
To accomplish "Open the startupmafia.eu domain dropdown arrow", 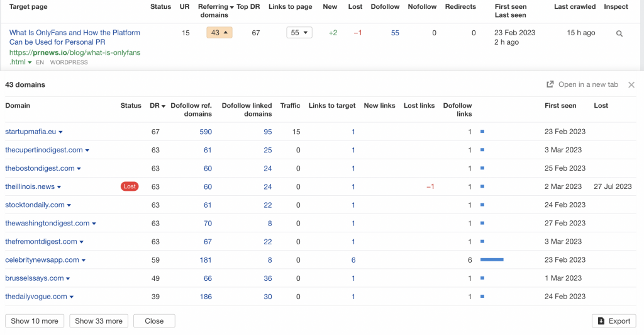I will [61, 132].
